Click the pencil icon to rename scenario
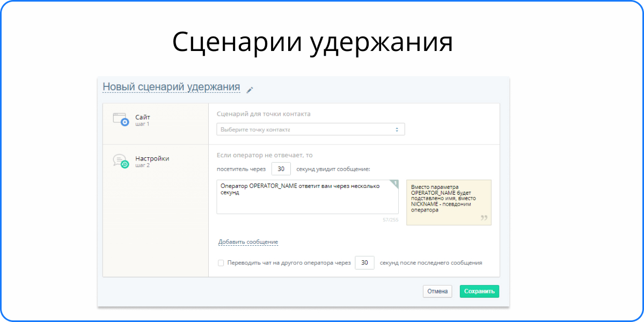Image resolution: width=644 pixels, height=322 pixels. [x=250, y=90]
